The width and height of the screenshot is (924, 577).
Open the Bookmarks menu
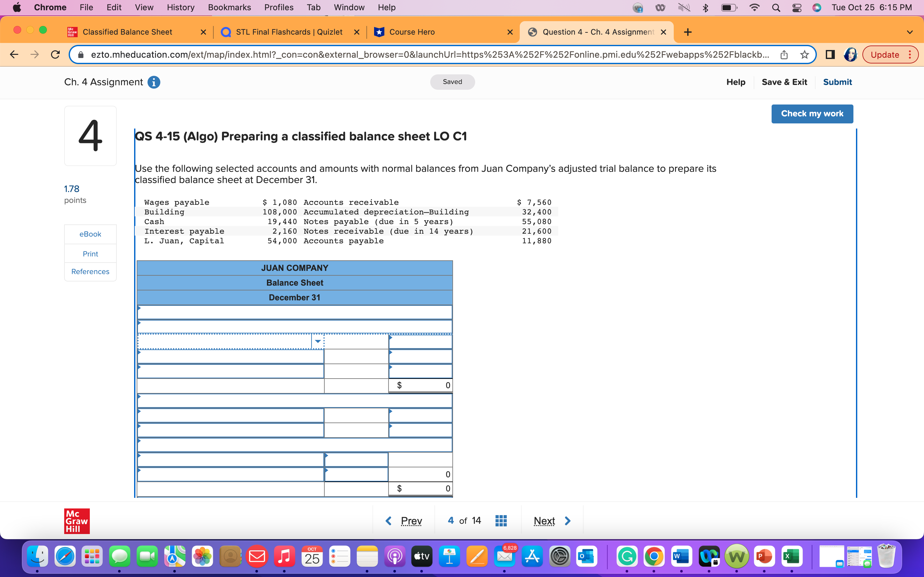(x=229, y=7)
